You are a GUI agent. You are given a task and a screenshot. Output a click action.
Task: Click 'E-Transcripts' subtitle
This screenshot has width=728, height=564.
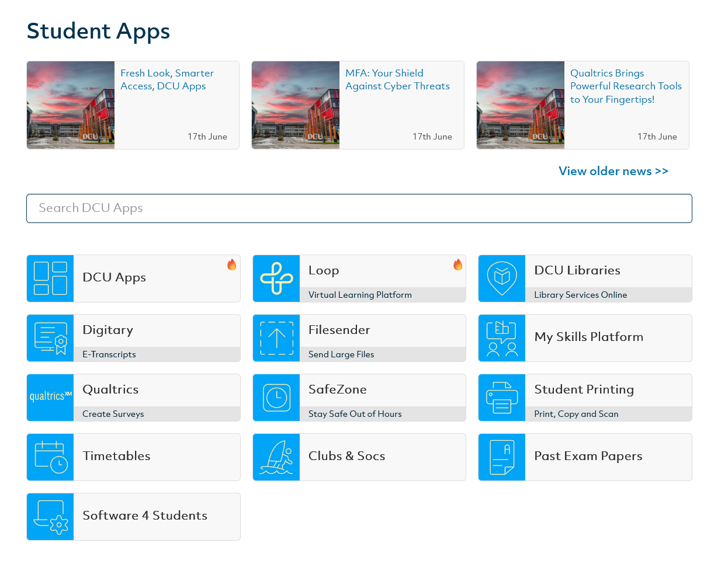pos(109,354)
